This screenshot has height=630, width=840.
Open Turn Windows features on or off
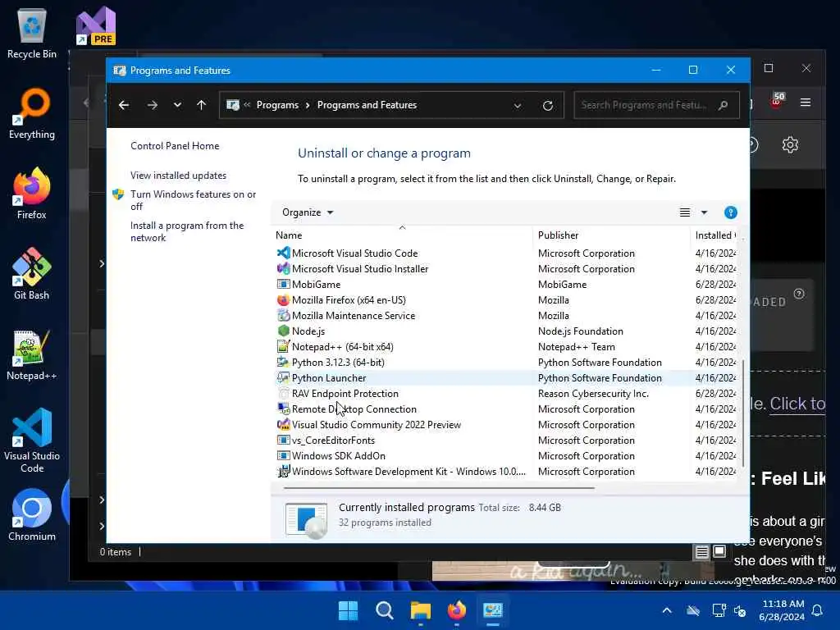tap(193, 200)
